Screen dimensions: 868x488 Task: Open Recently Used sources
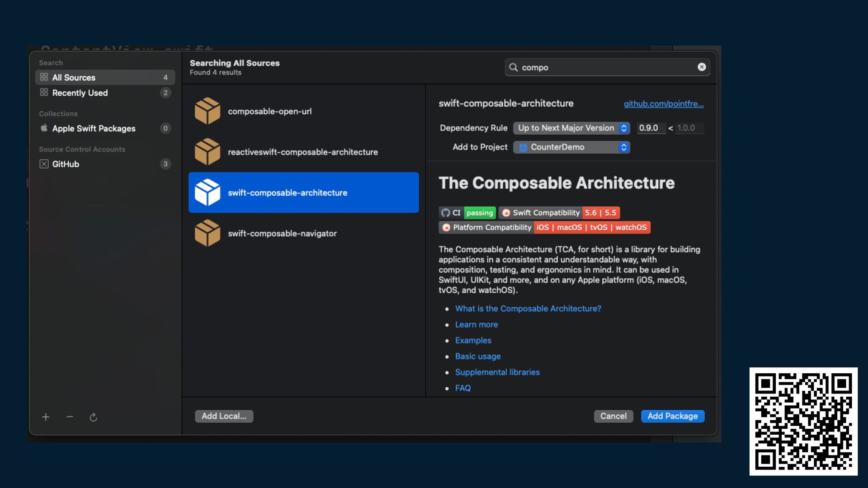105,93
